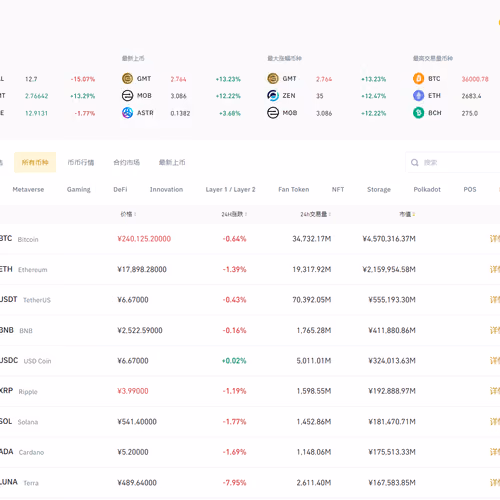Filter by Polkadot category
Image resolution: width=500 pixels, height=500 pixels.
pos(427,189)
